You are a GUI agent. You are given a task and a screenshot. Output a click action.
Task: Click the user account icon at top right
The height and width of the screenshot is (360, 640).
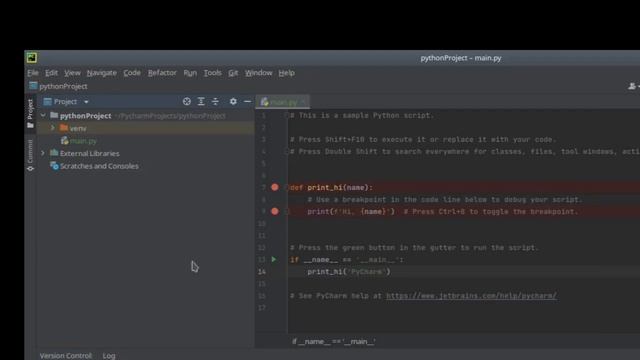coord(632,86)
